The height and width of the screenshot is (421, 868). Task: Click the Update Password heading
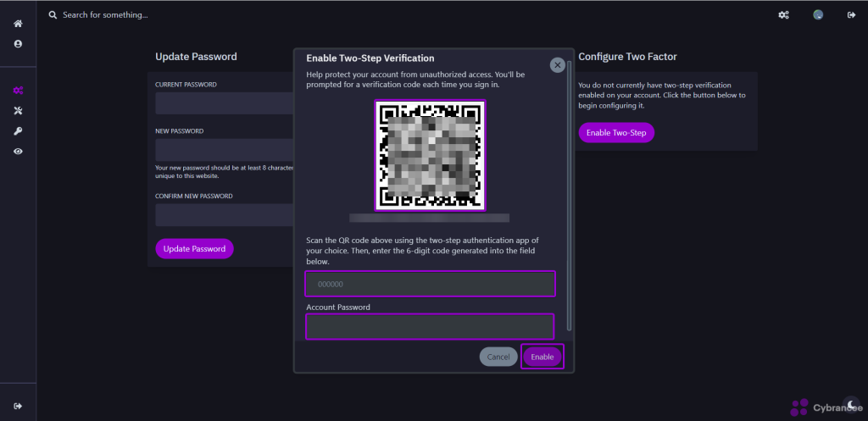click(196, 57)
